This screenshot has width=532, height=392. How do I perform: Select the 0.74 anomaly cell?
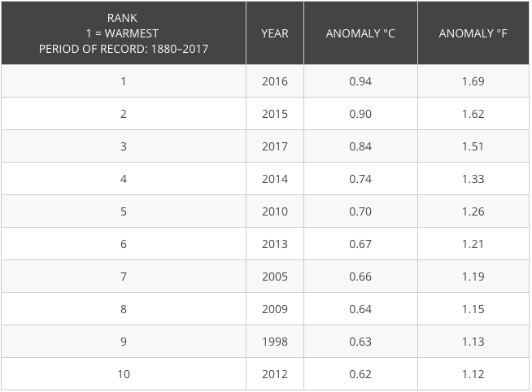tap(360, 179)
